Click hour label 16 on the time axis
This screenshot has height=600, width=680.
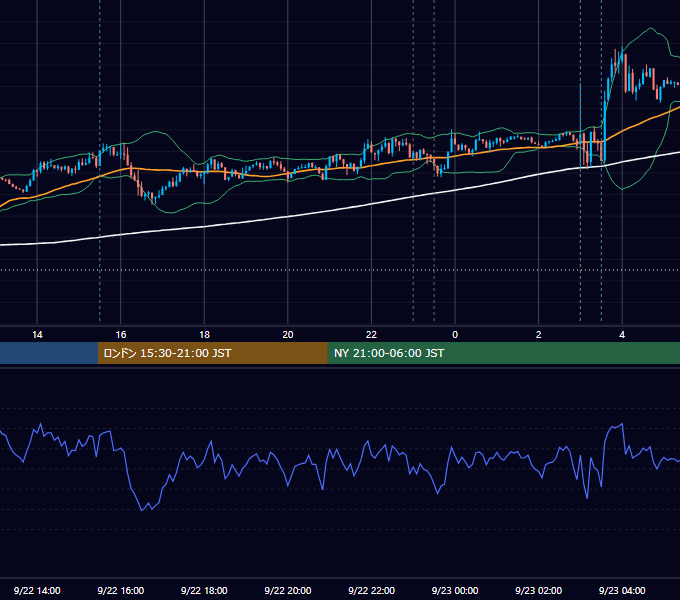point(121,335)
